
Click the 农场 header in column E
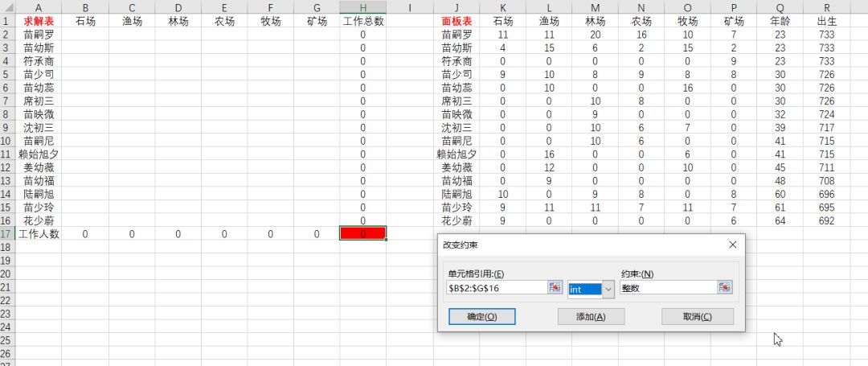pyautogui.click(x=224, y=21)
